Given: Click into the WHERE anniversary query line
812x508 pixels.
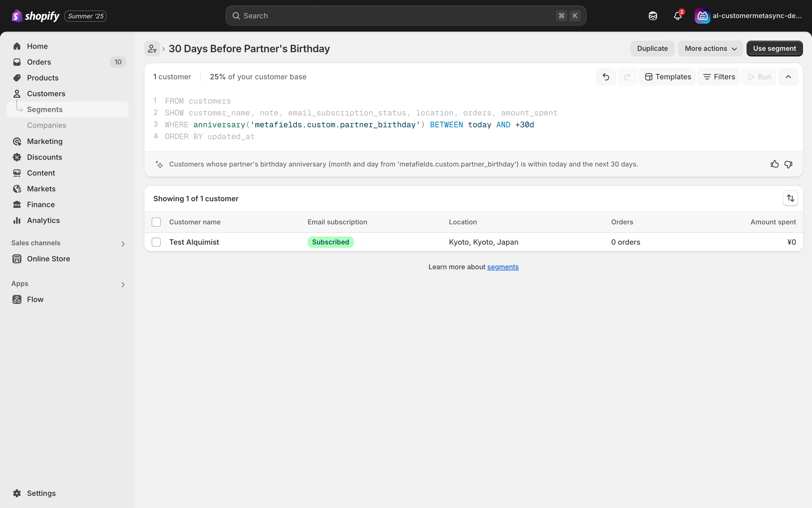Looking at the screenshot, I should (x=349, y=125).
